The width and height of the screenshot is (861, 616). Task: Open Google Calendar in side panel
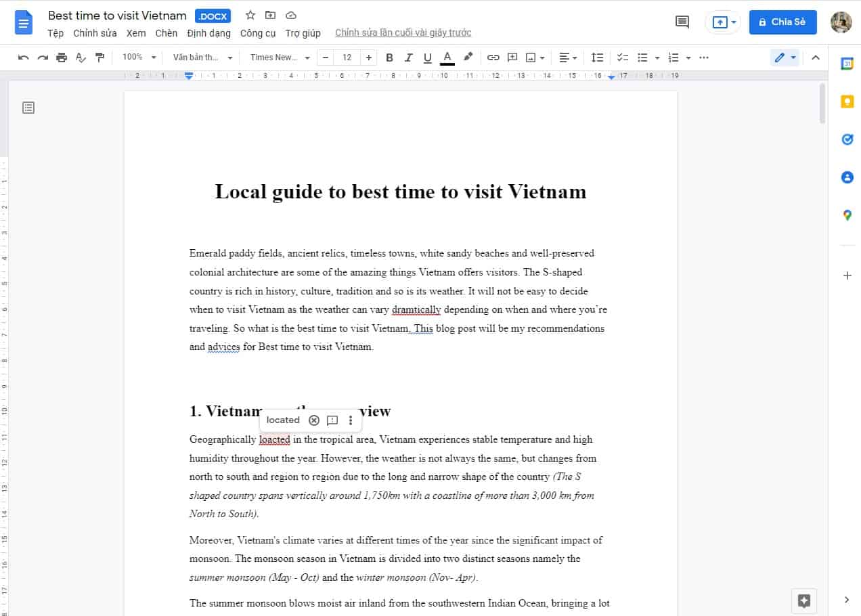[x=847, y=64]
